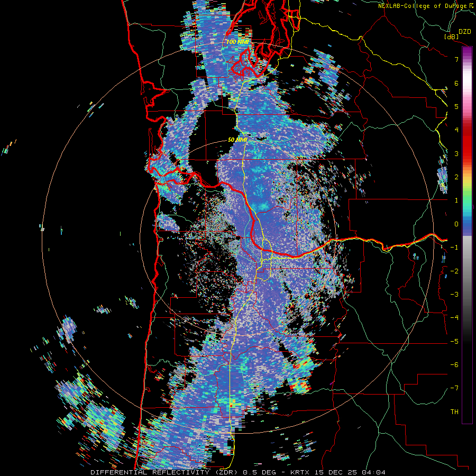Screen dimensions: 476x476
Task: Click the -5 scale value
Action: 454,342
